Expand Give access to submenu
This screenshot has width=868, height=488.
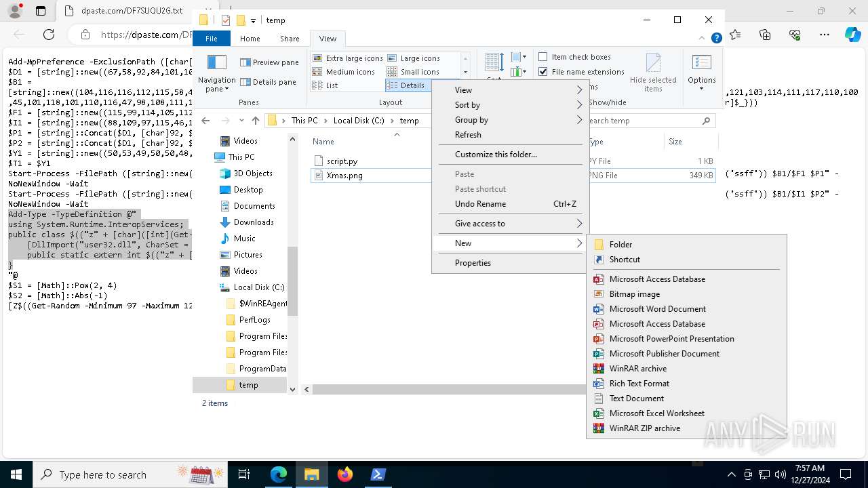pyautogui.click(x=510, y=224)
